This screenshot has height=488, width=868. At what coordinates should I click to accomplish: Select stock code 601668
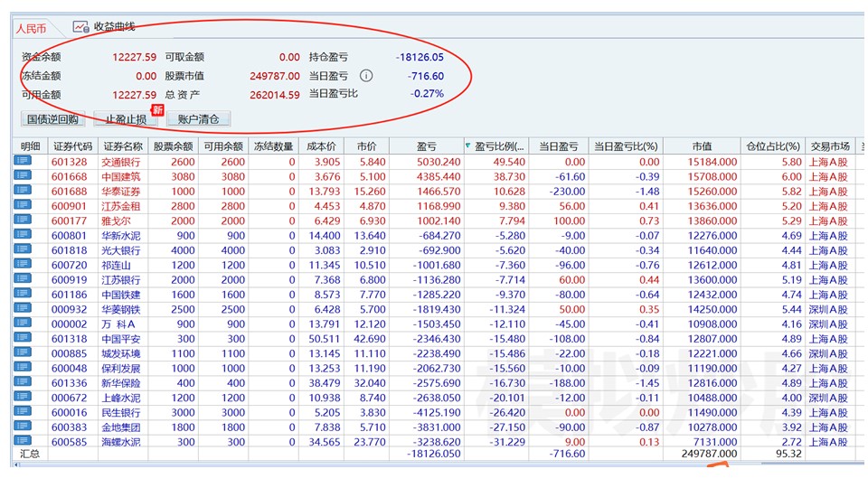70,176
